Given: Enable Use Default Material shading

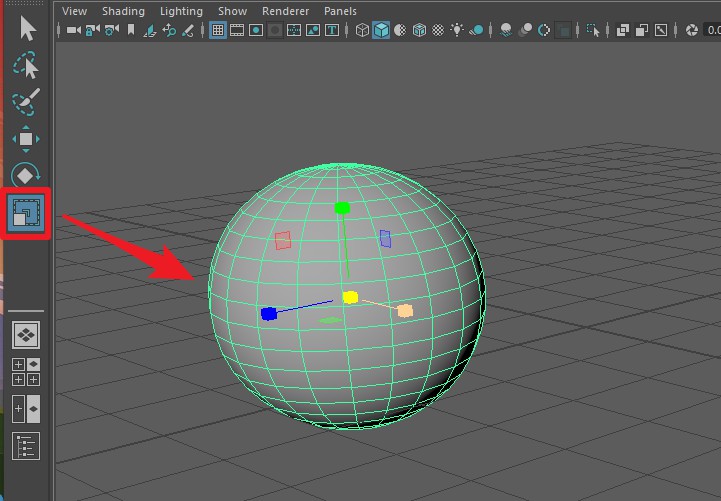Looking at the screenshot, I should pos(401,30).
